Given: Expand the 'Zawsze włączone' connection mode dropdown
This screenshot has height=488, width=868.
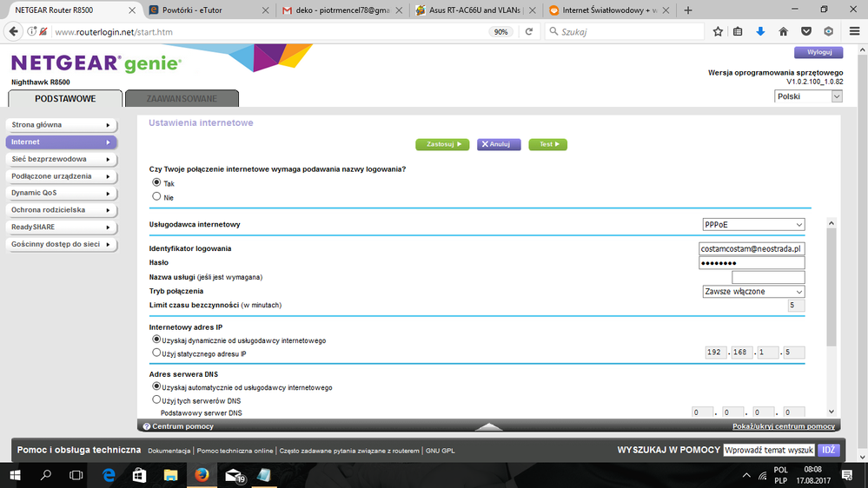Looking at the screenshot, I should point(752,292).
